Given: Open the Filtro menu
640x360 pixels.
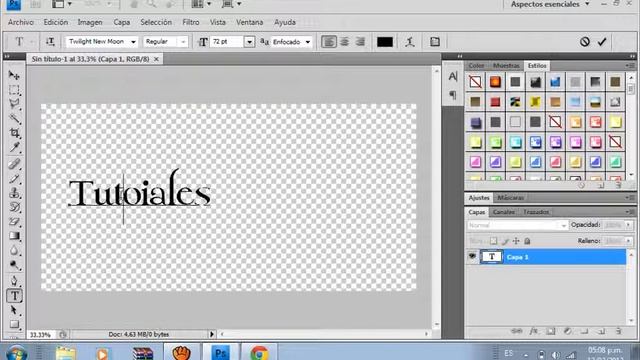Looking at the screenshot, I should point(191,22).
